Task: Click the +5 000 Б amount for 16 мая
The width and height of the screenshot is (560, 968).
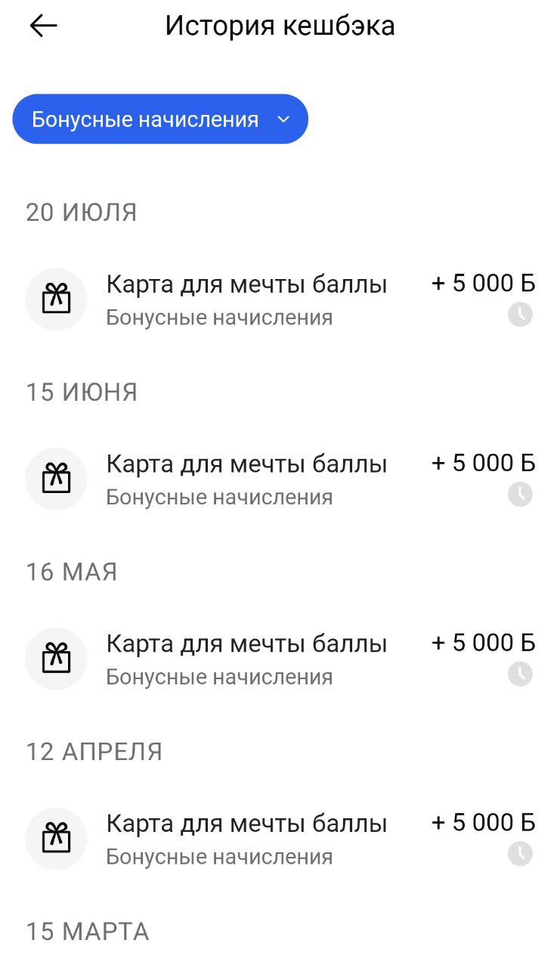Action: (483, 643)
